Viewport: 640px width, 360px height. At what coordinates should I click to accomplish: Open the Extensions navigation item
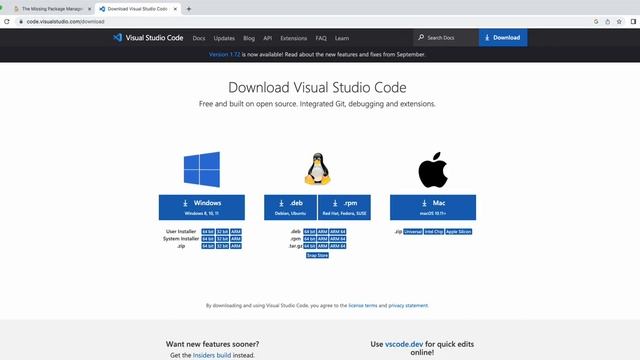pos(293,38)
